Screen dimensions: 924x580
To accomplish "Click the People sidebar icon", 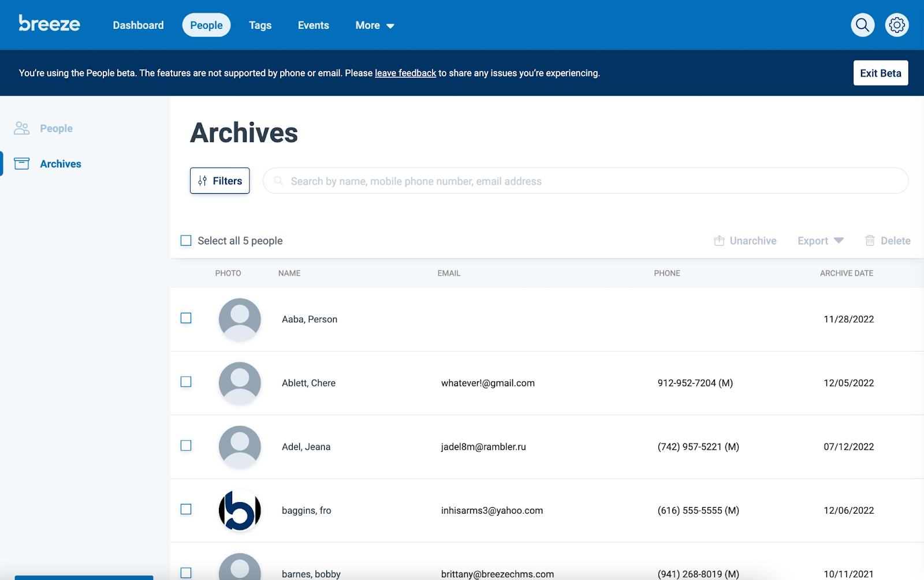I will click(21, 128).
